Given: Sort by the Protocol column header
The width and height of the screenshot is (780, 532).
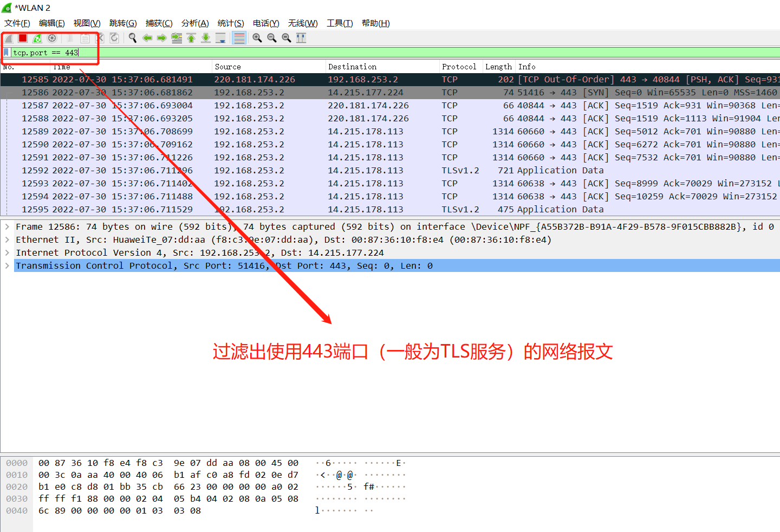Looking at the screenshot, I should coord(461,67).
